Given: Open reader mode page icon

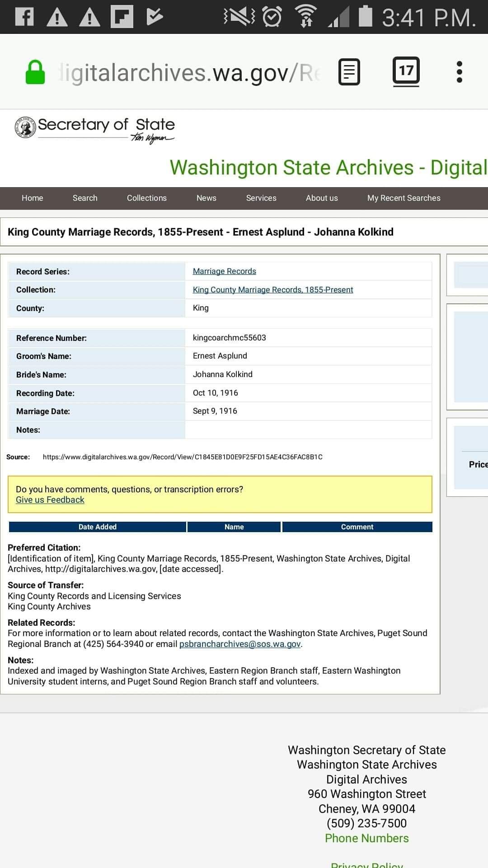Looking at the screenshot, I should (349, 72).
